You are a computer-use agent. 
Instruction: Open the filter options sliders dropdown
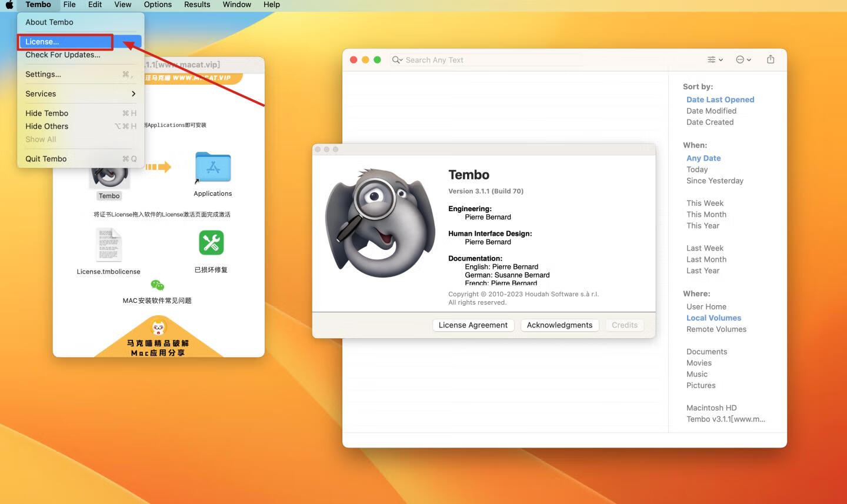(715, 59)
